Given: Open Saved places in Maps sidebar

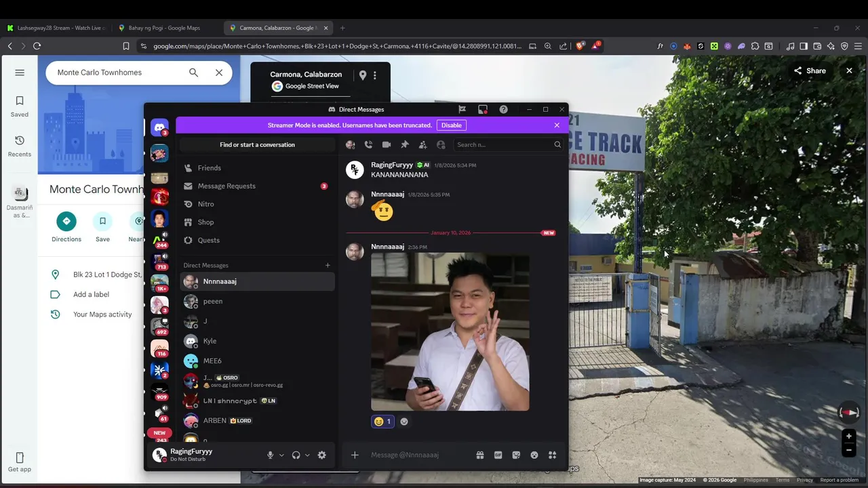Looking at the screenshot, I should tap(20, 106).
